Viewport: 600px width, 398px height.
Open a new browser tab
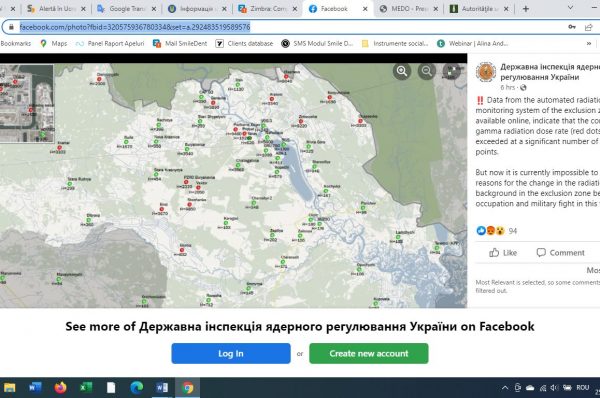click(526, 8)
